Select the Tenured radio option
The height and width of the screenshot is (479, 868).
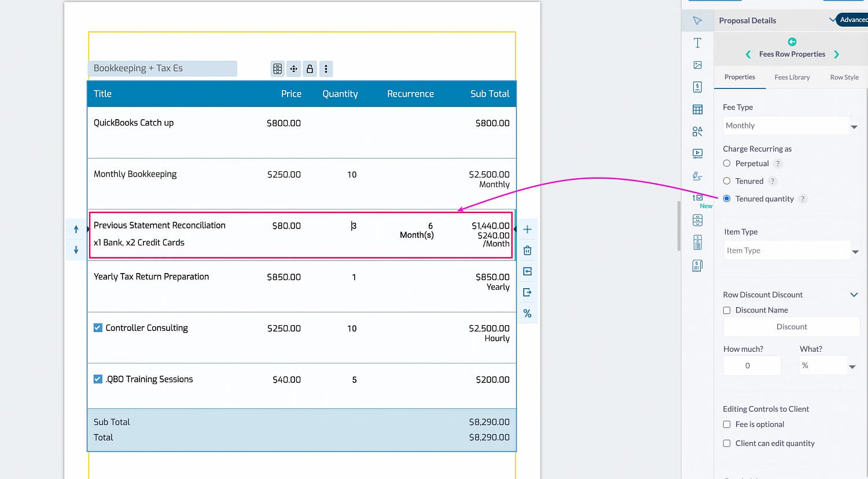point(727,181)
